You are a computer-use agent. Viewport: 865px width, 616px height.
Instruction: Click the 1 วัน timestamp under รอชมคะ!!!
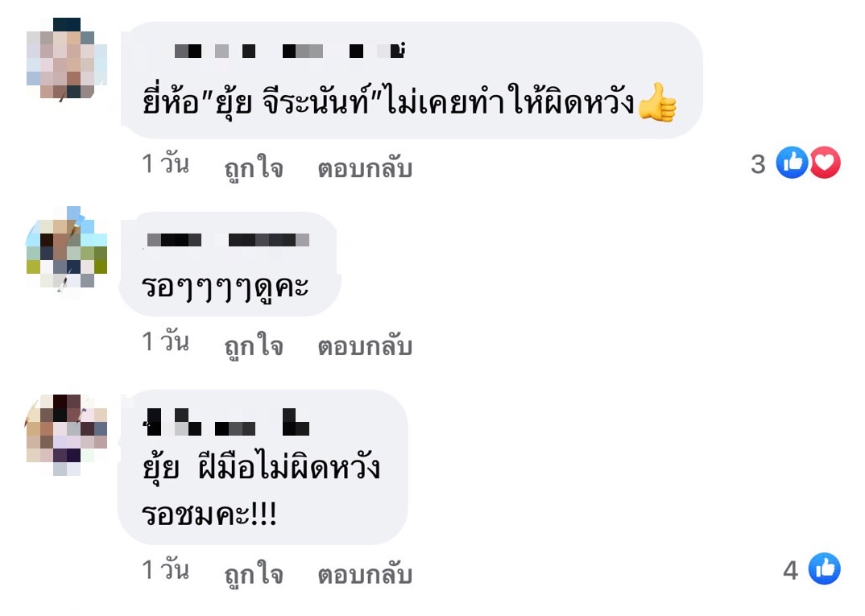tap(165, 569)
